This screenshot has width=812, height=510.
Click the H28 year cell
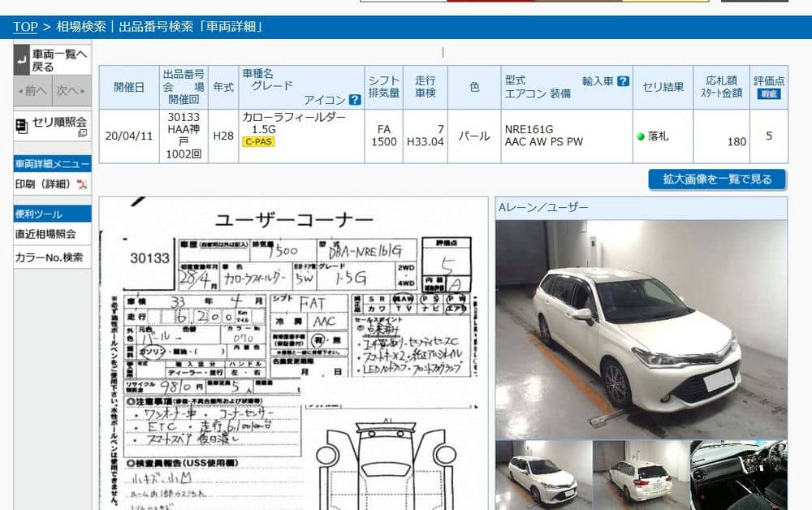click(223, 136)
